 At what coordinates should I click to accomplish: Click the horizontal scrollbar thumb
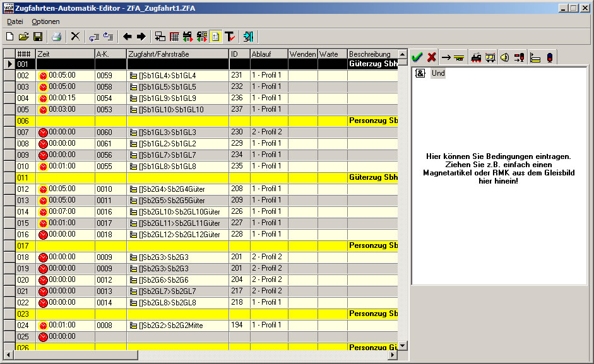pos(75,355)
